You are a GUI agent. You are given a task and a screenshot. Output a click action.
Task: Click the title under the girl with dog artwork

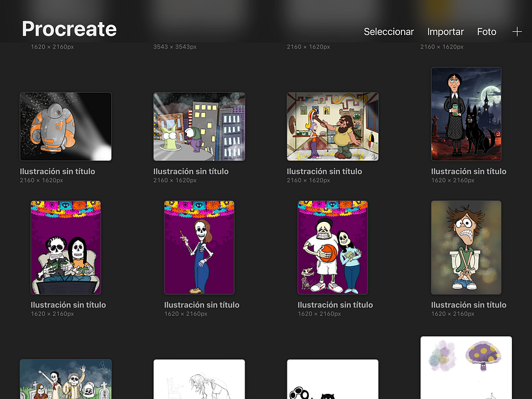coord(468,171)
